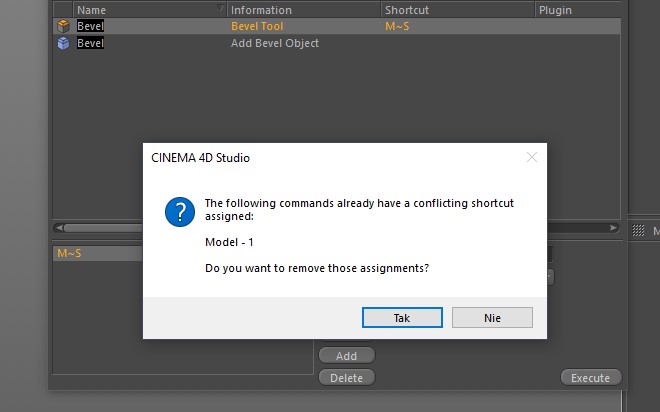660x412 pixels.
Task: Sort by the Name column header
Action: pyautogui.click(x=149, y=10)
